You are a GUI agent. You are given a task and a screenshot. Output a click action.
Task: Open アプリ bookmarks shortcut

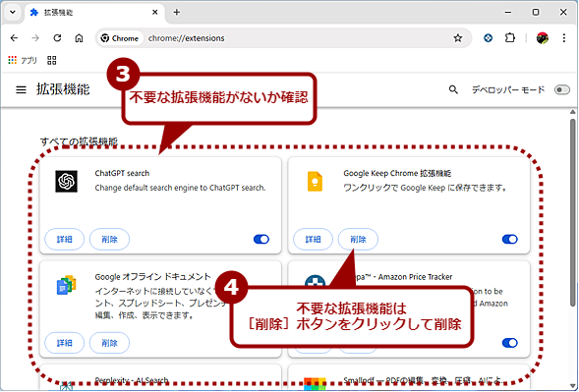(23, 60)
